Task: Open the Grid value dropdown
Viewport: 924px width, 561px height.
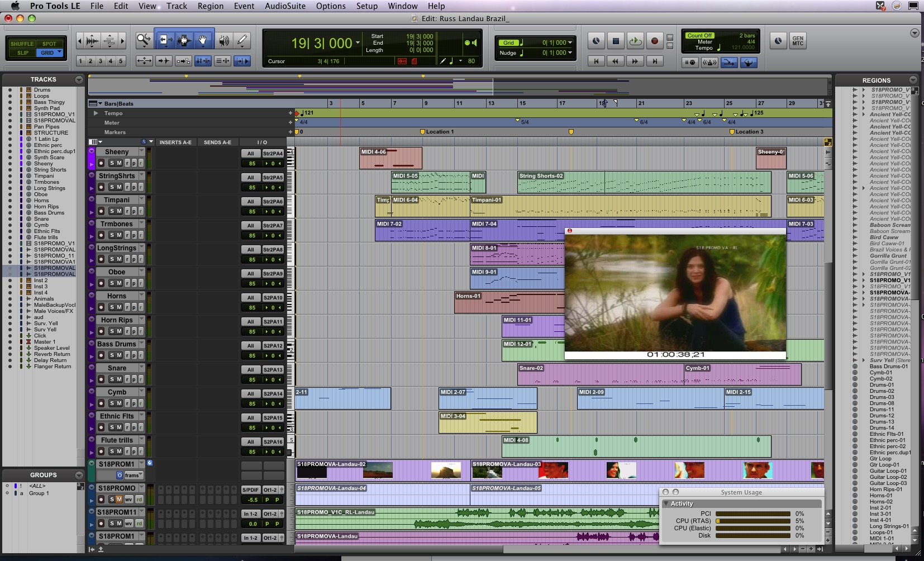Action: pos(570,43)
